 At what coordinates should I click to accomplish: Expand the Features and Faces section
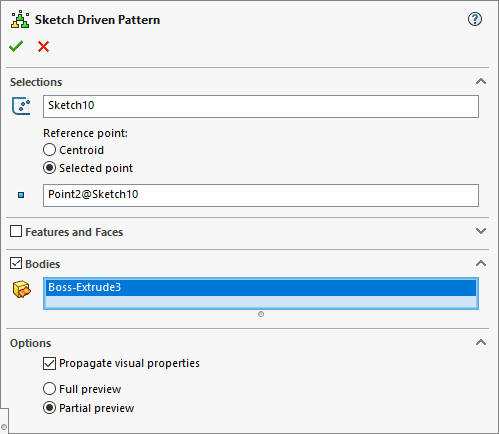pos(481,231)
